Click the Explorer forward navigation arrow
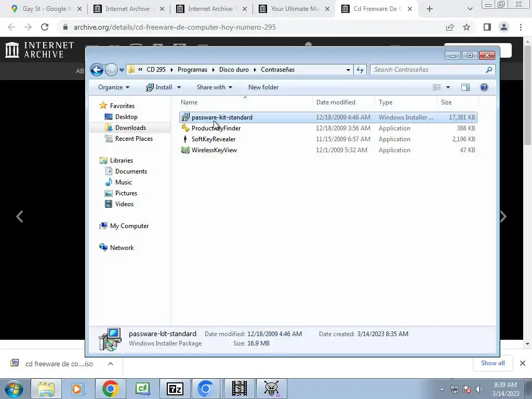Viewport: 532px width, 399px height. pos(111,70)
